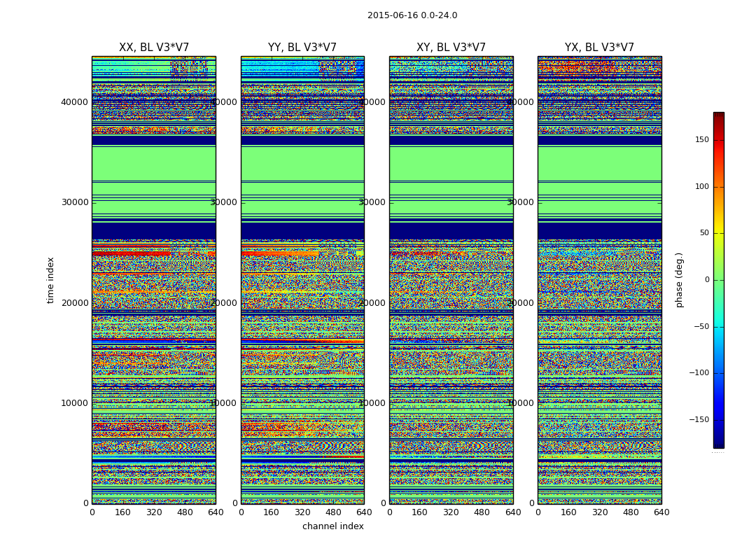The width and height of the screenshot is (735, 560).
Task: Click the 0 tick on the phase colorbar
Action: (707, 280)
